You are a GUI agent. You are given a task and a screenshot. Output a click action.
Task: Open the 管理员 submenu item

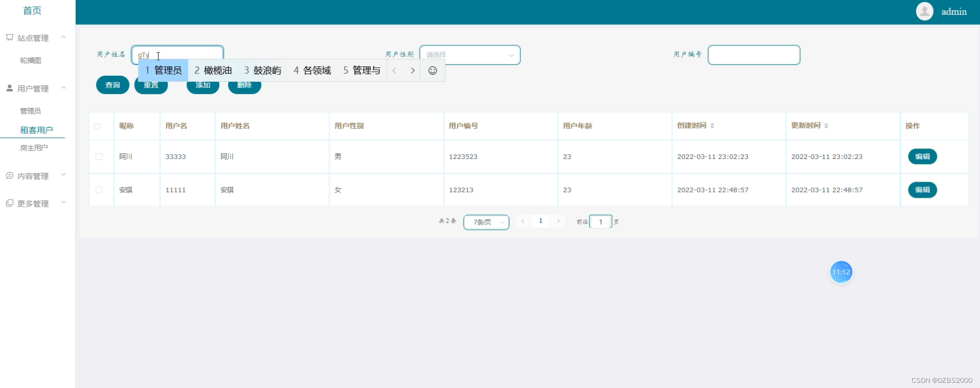point(30,111)
